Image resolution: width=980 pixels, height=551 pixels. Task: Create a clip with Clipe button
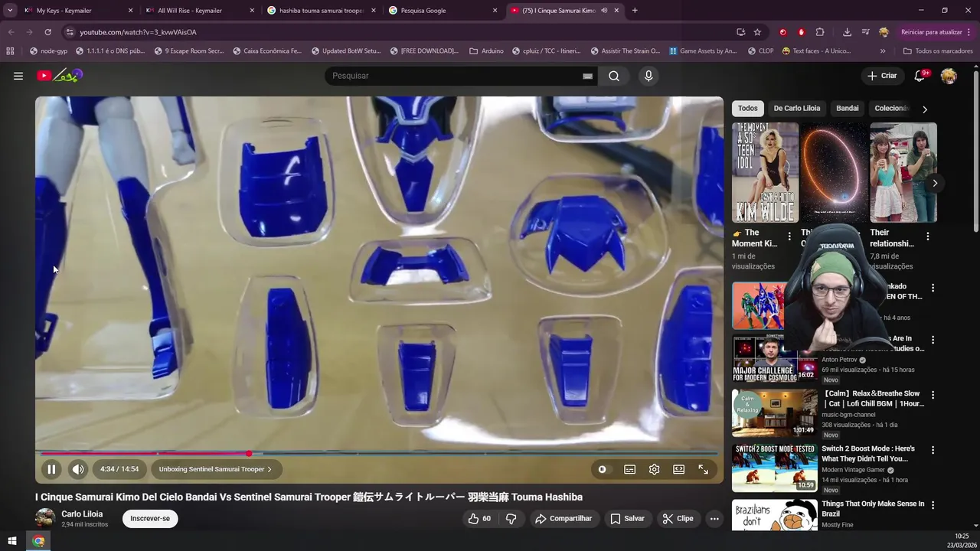[678, 518]
